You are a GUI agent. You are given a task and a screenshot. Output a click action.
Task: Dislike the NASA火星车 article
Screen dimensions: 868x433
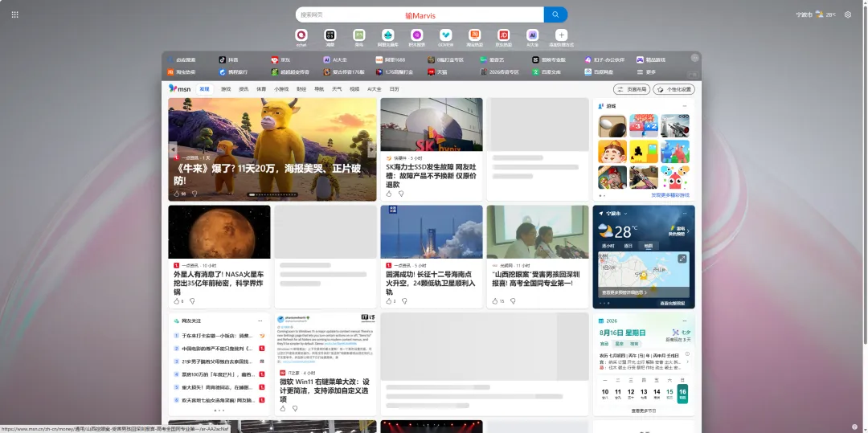click(192, 300)
